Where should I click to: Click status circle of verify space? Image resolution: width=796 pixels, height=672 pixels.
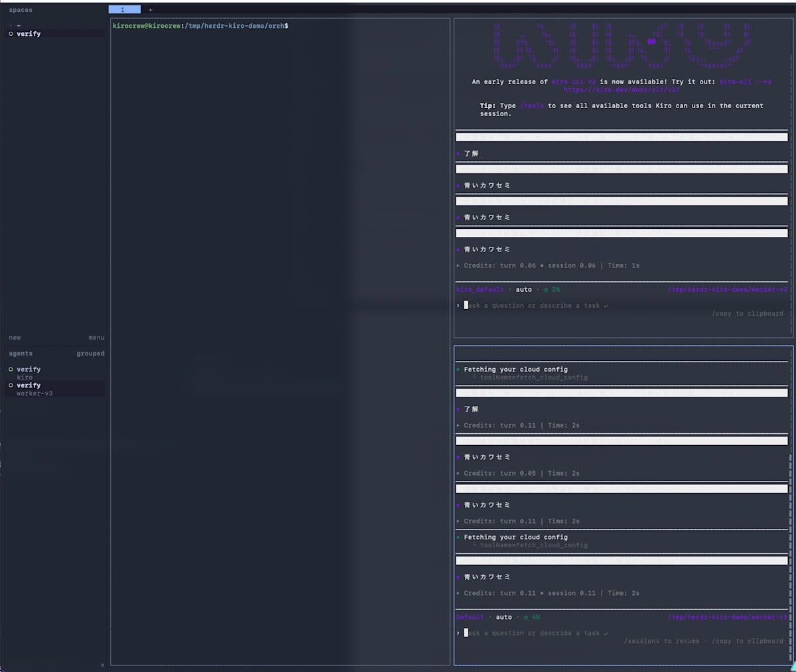[x=11, y=34]
